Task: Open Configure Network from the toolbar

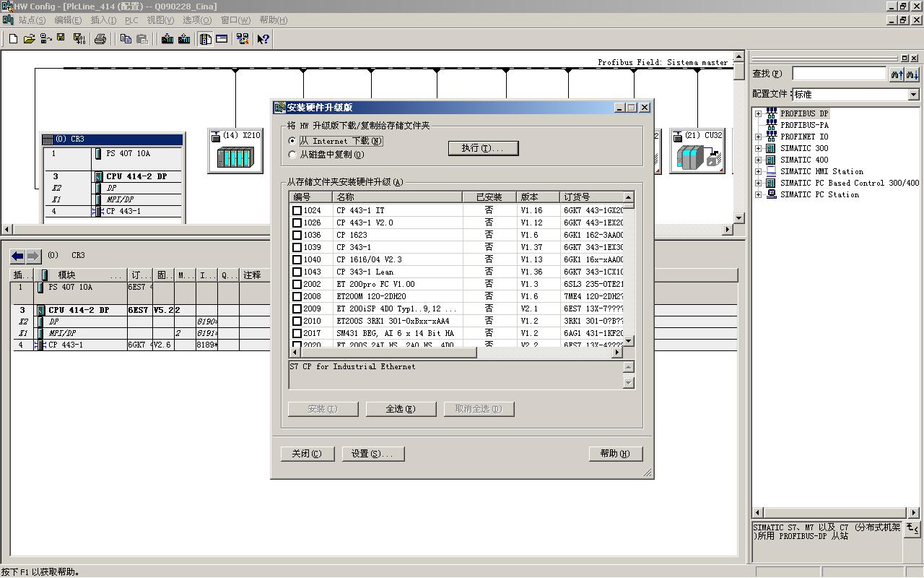Action: pyautogui.click(x=243, y=39)
